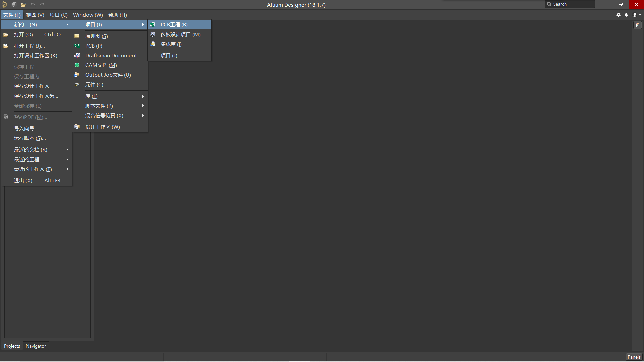Click the project icon beside 打开工程 (J)
Screen dimensions: 644x362
(6, 46)
